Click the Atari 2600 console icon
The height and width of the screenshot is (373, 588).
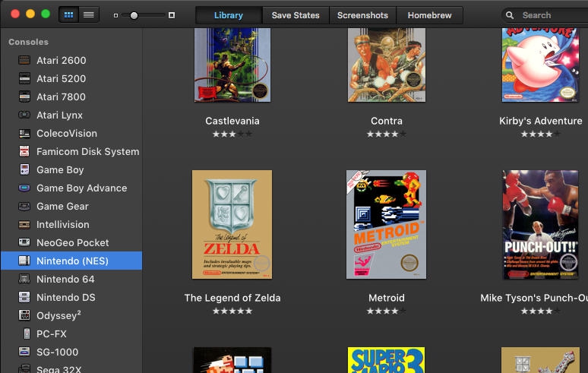tap(24, 60)
